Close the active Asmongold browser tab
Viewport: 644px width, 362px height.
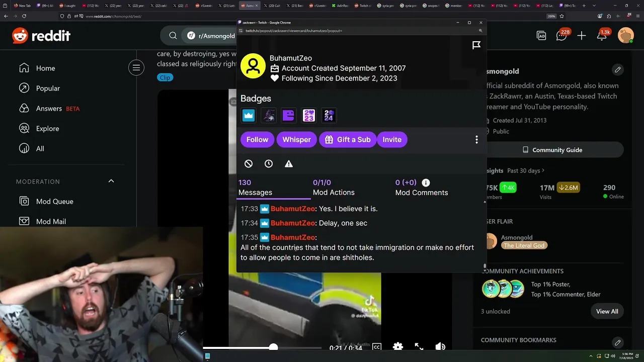[257, 6]
